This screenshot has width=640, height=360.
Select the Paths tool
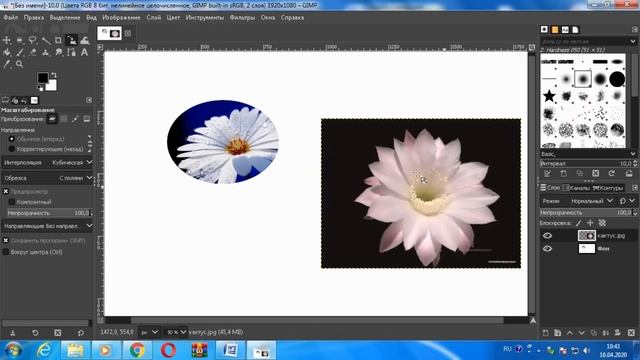[x=71, y=52]
